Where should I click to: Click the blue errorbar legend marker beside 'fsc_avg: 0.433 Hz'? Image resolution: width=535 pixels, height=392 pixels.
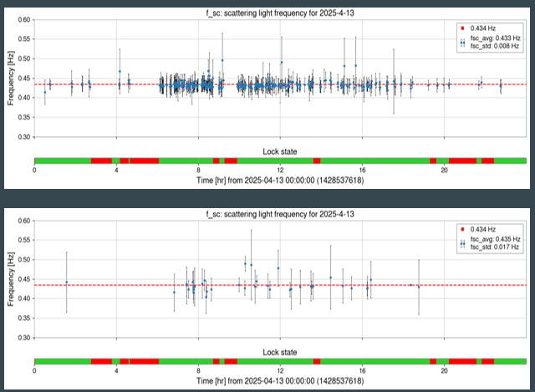[462, 43]
